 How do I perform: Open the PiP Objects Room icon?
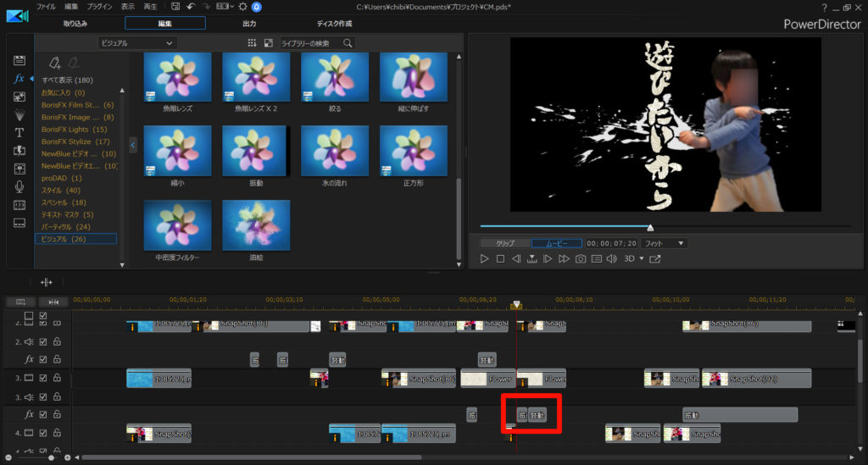click(19, 97)
